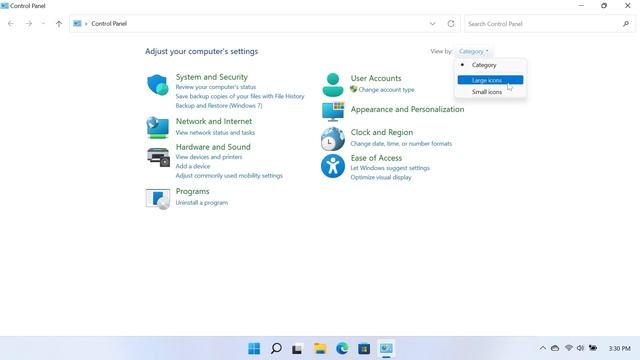Open the Programs heading link
640x360 pixels.
coord(192,191)
